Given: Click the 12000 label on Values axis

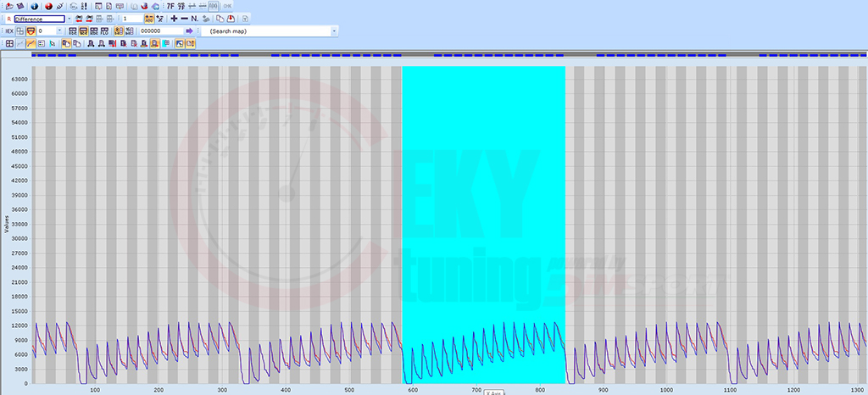Looking at the screenshot, I should click(20, 325).
